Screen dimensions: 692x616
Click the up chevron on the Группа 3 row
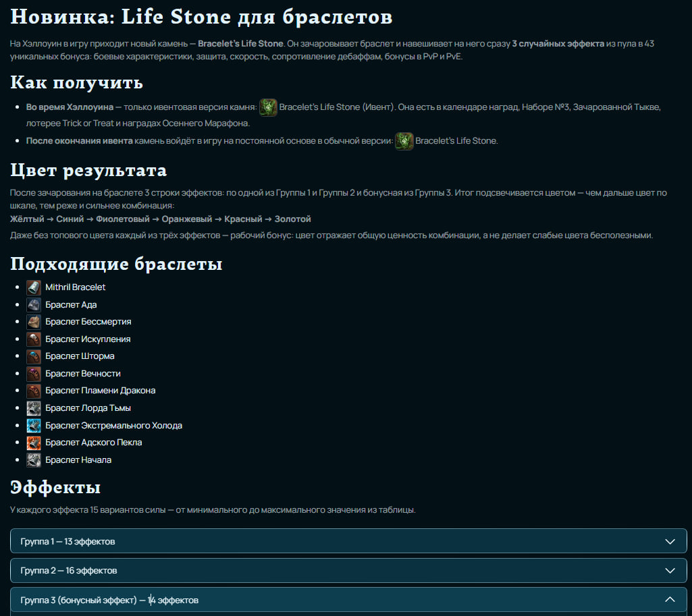coord(670,599)
